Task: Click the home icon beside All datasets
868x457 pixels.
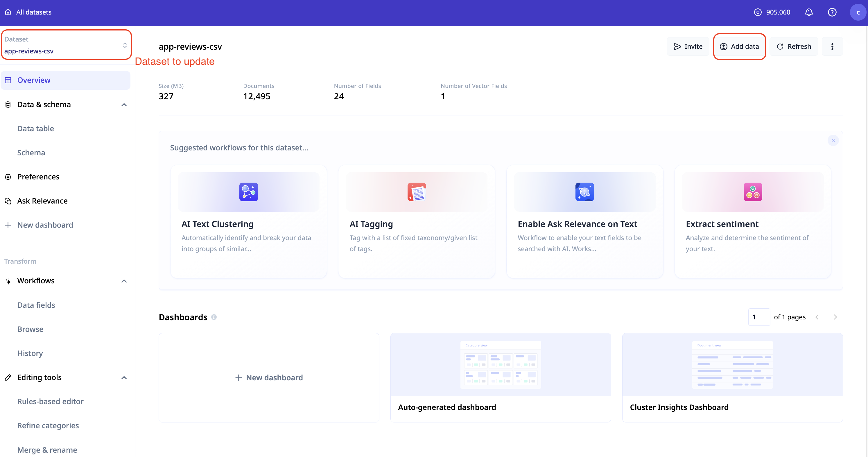Action: pyautogui.click(x=8, y=12)
